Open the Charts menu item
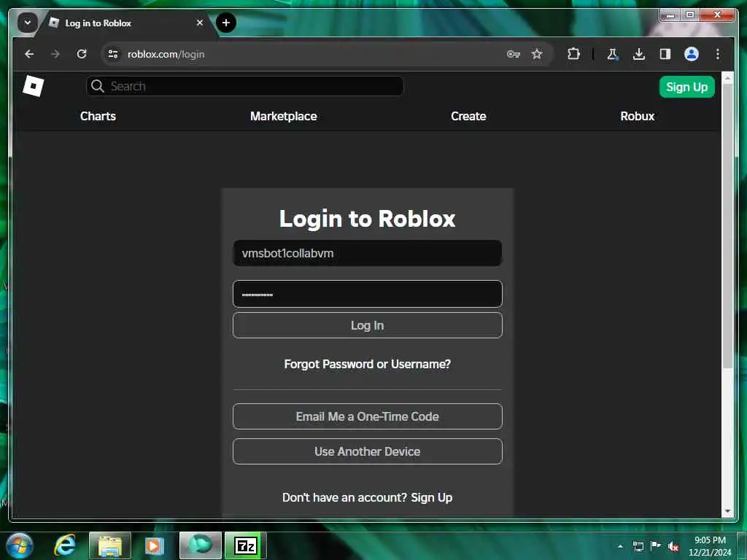The image size is (747, 560). pyautogui.click(x=98, y=116)
